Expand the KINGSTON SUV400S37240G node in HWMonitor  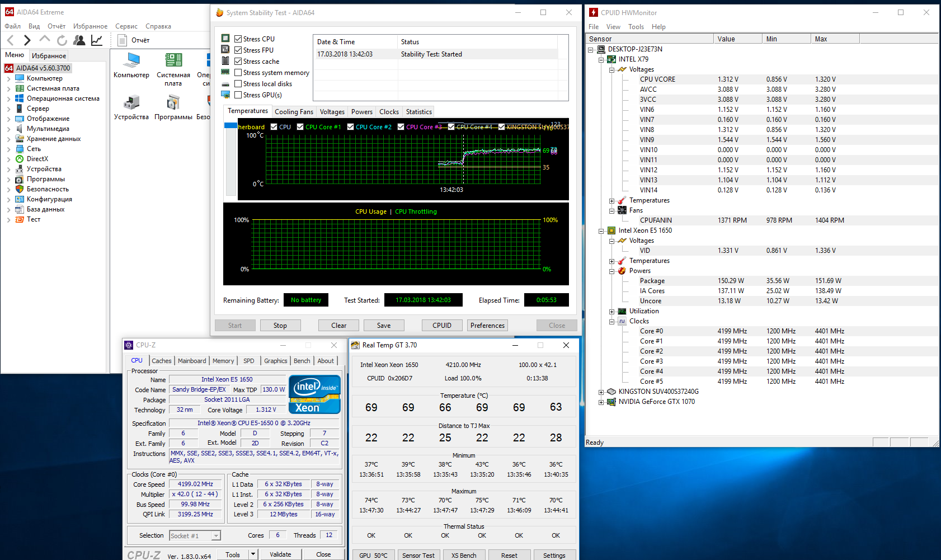pyautogui.click(x=601, y=392)
